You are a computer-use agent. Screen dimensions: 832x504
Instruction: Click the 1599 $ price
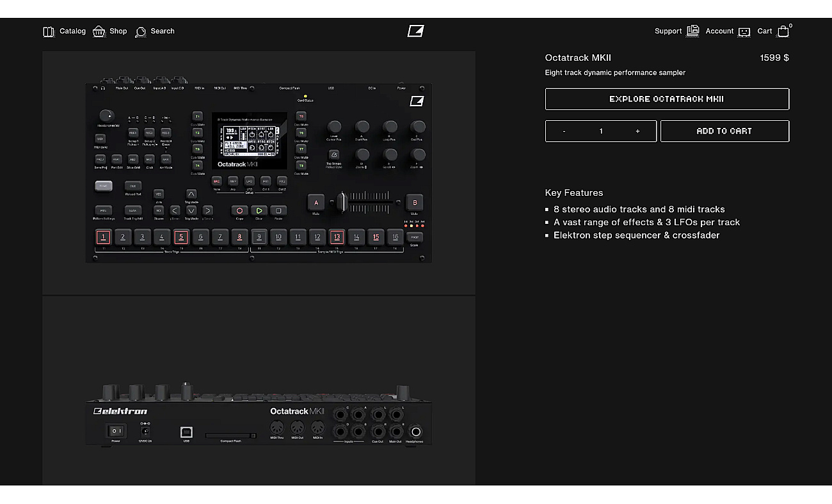774,58
